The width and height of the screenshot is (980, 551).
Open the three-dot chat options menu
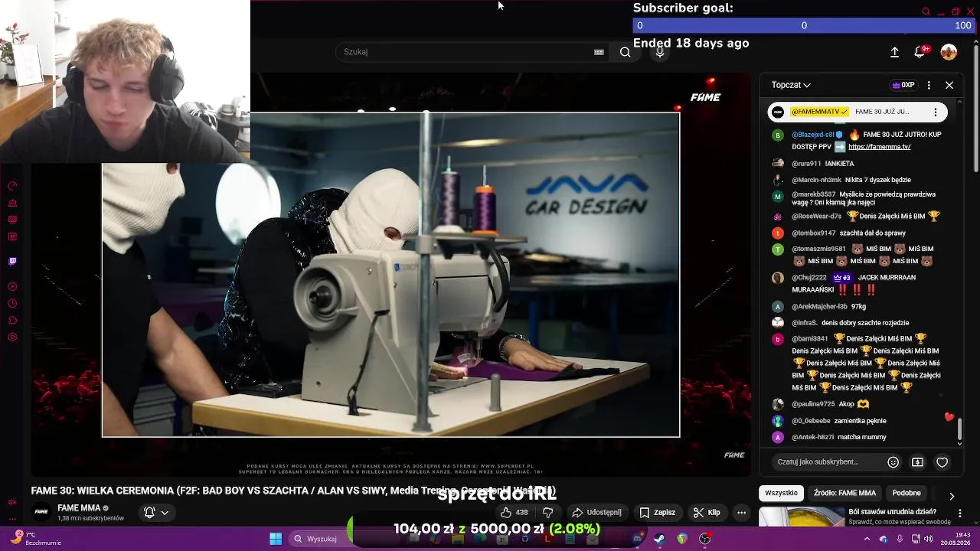point(929,85)
